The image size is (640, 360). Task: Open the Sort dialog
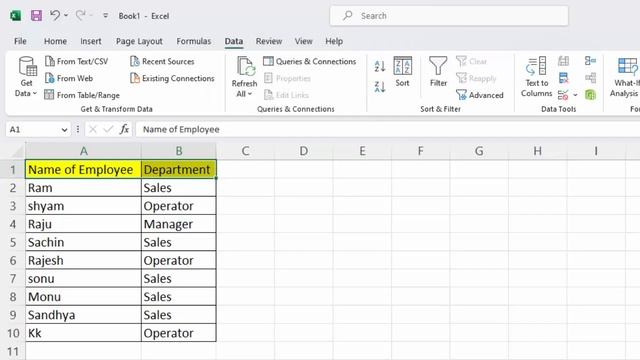402,72
